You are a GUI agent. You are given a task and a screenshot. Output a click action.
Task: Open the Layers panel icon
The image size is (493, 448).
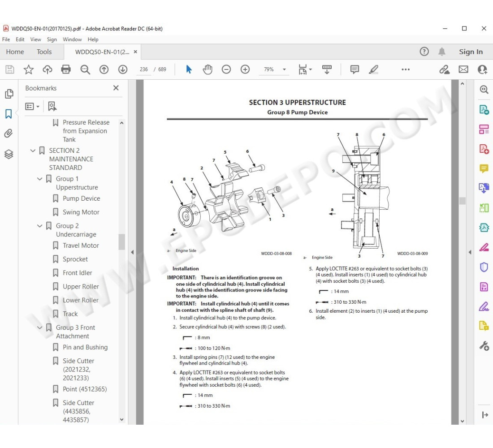coord(9,154)
